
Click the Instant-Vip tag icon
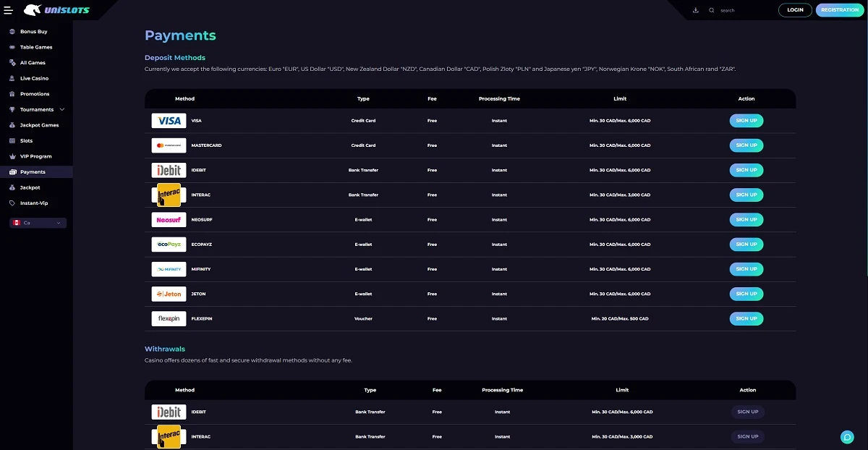[12, 203]
